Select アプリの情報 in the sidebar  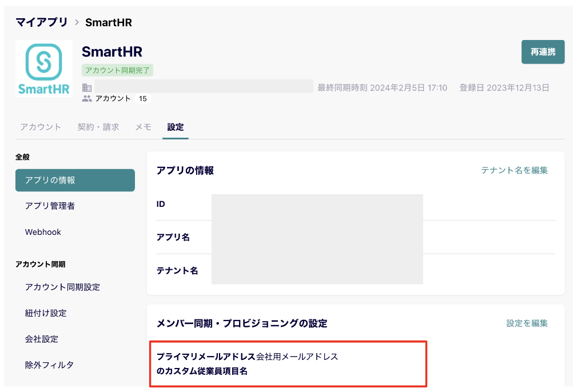[75, 180]
